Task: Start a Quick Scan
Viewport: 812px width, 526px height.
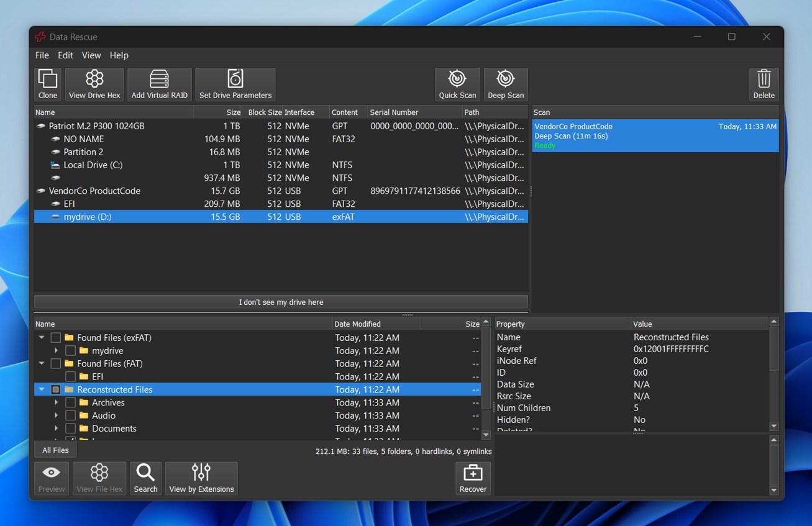Action: [457, 84]
